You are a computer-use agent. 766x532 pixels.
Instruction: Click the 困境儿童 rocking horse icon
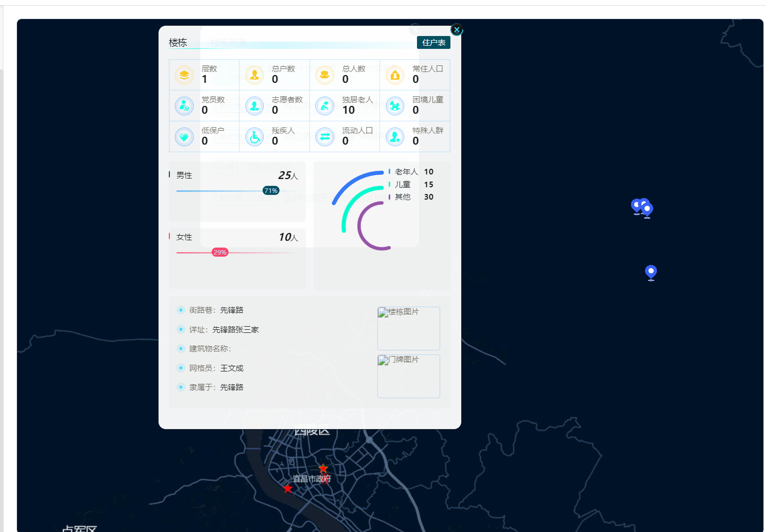point(395,106)
